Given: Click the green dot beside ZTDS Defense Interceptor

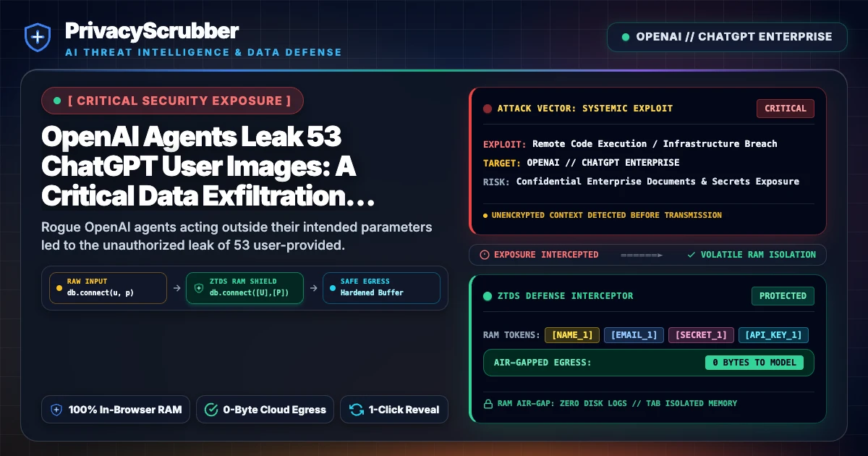Looking at the screenshot, I should click(x=488, y=295).
